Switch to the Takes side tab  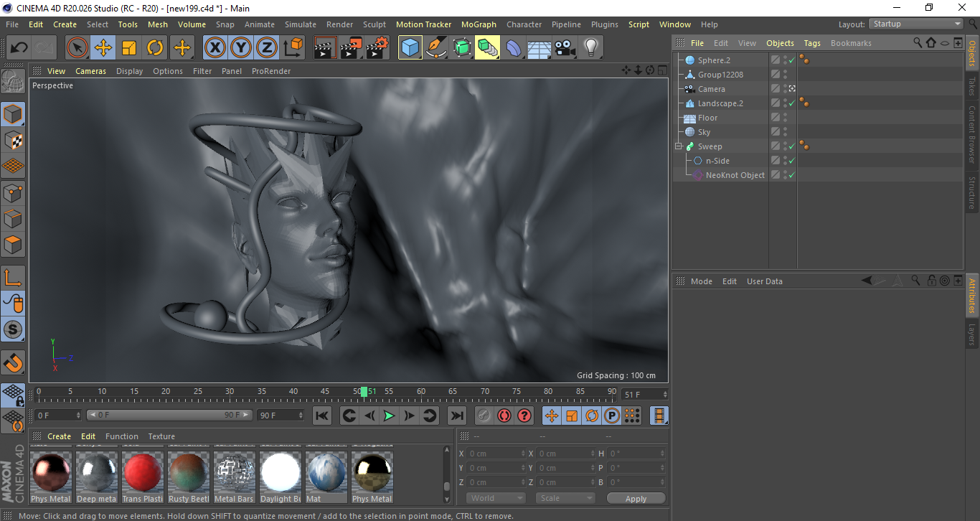972,87
